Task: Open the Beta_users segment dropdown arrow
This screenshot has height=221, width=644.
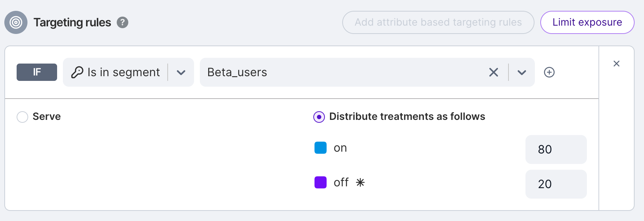Action: click(x=521, y=73)
